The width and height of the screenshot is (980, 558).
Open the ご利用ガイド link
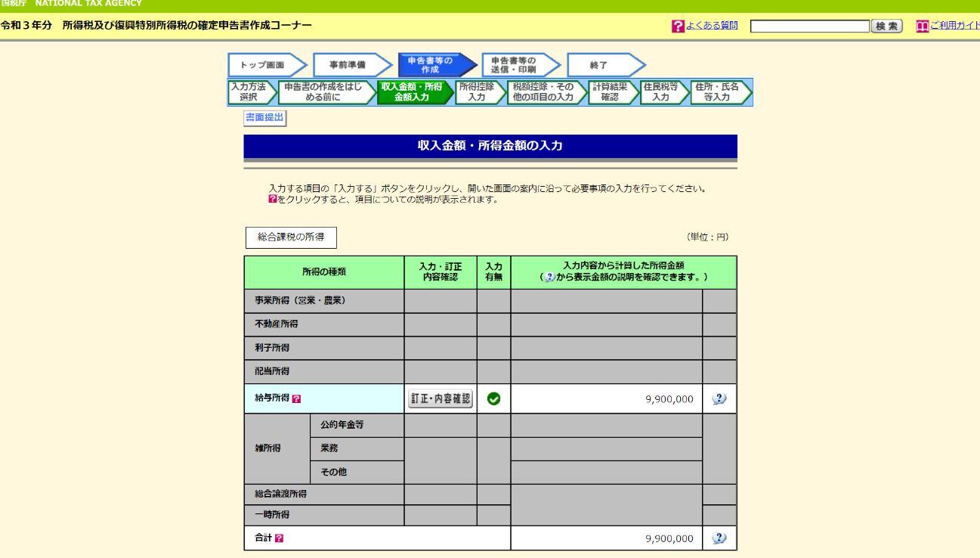[x=954, y=26]
